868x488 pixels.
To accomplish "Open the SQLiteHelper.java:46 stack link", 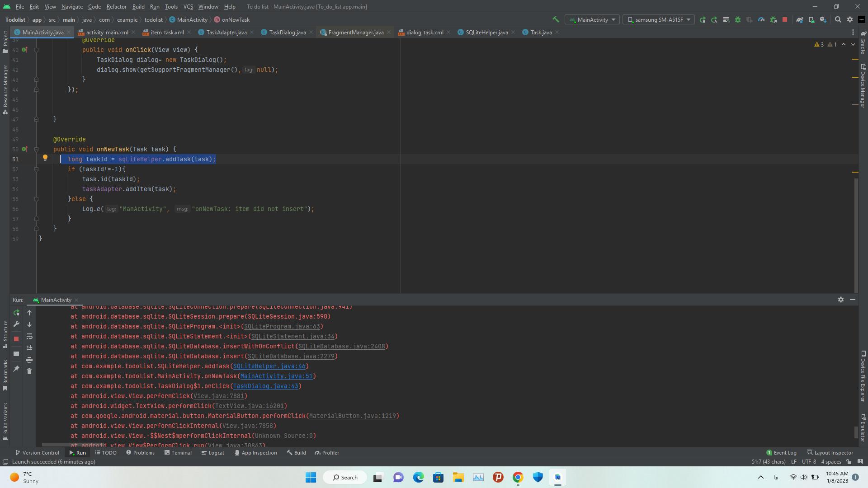I will point(269,366).
